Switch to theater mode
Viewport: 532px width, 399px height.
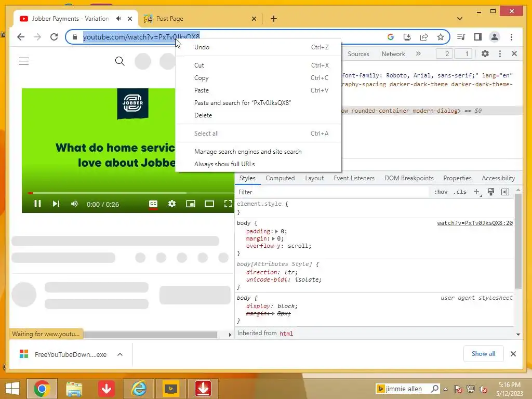click(x=209, y=204)
